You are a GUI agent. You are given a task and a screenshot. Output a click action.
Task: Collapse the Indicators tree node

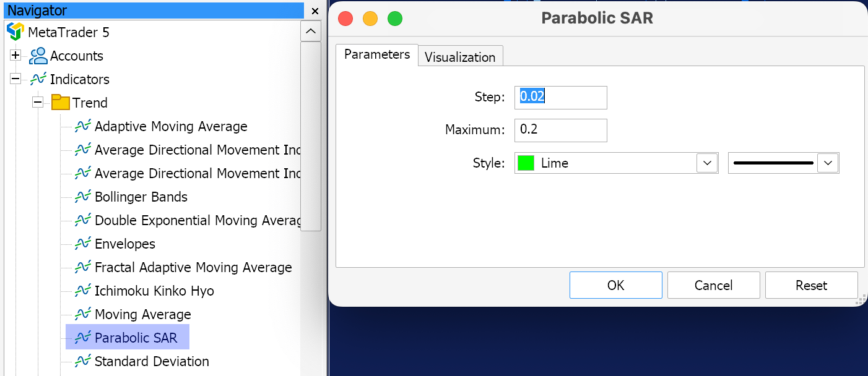click(x=15, y=79)
